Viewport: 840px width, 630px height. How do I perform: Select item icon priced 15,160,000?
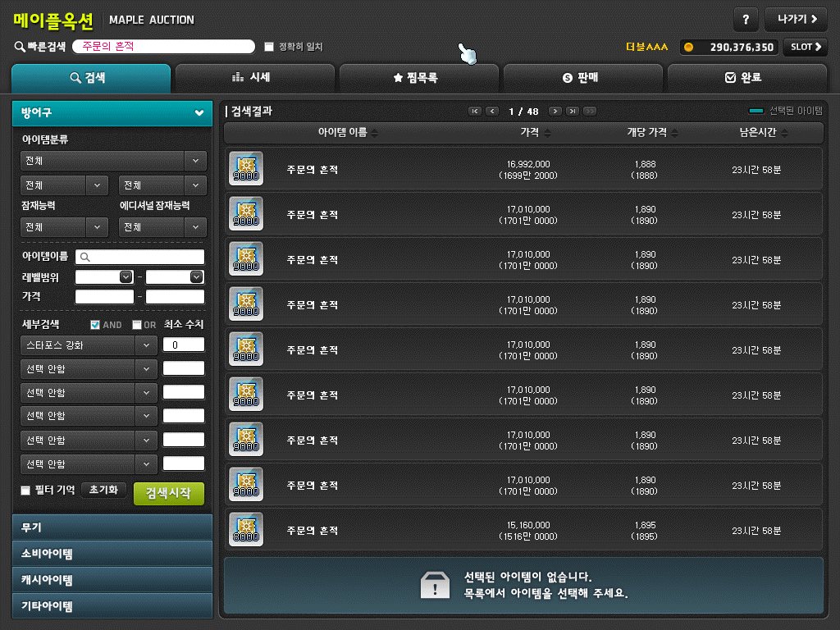(x=246, y=530)
